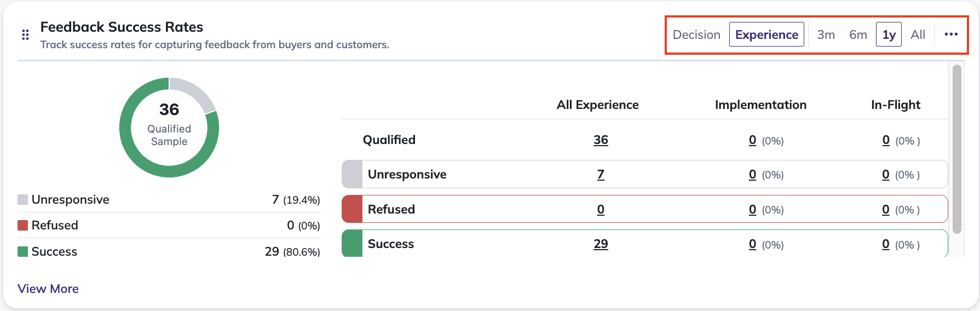The width and height of the screenshot is (980, 311).
Task: Open the View More link
Action: click(x=48, y=289)
